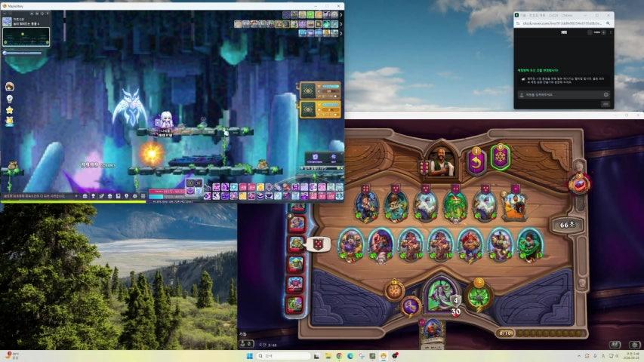The width and height of the screenshot is (644, 362).
Task: Click the event icon below the star in MapleStory
Action: 10,121
